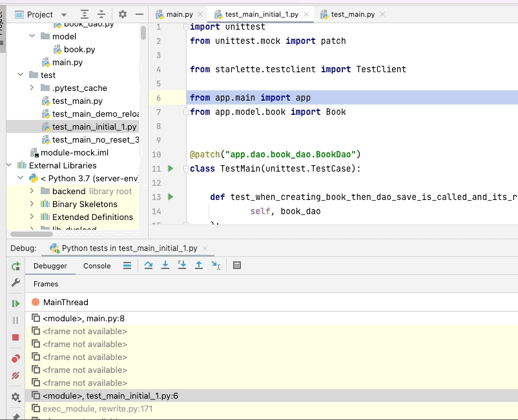Switch to the Console tab
Viewport: 518px width, 420px height.
(96, 265)
